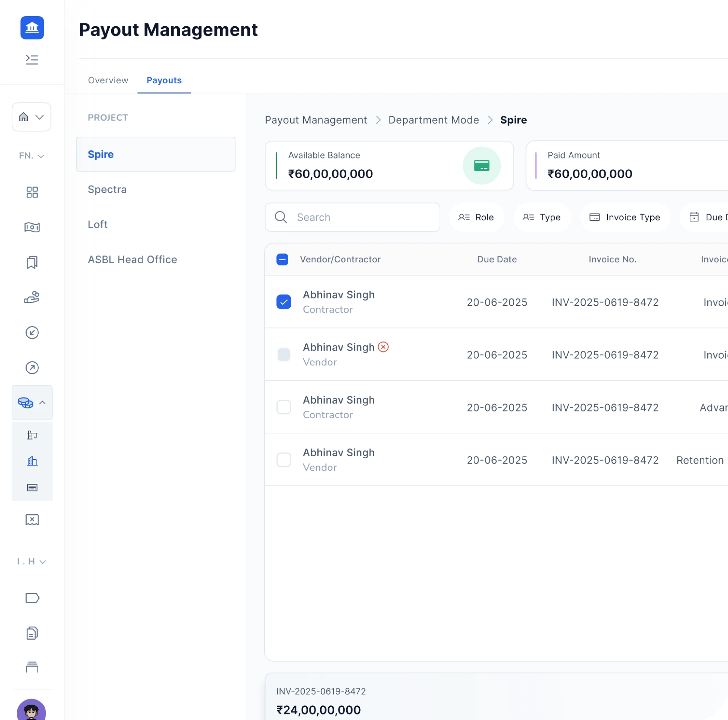Open the stacked trays icon

(x=32, y=667)
